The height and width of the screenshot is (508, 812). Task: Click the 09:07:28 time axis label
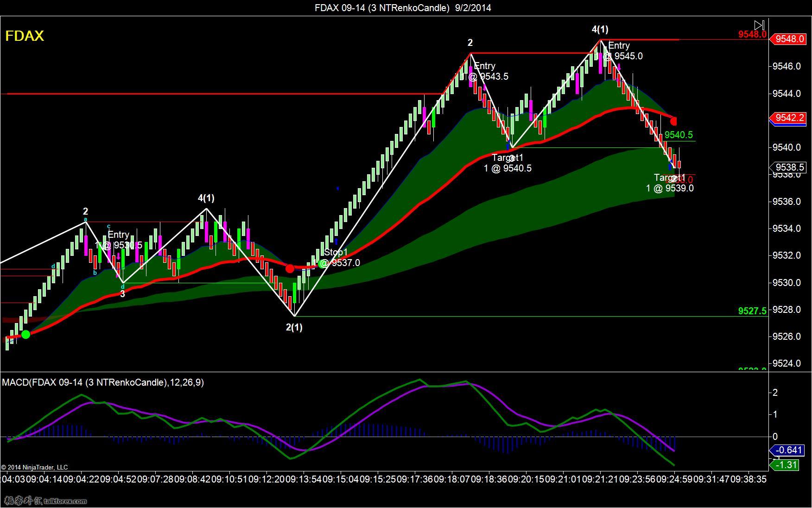(154, 479)
